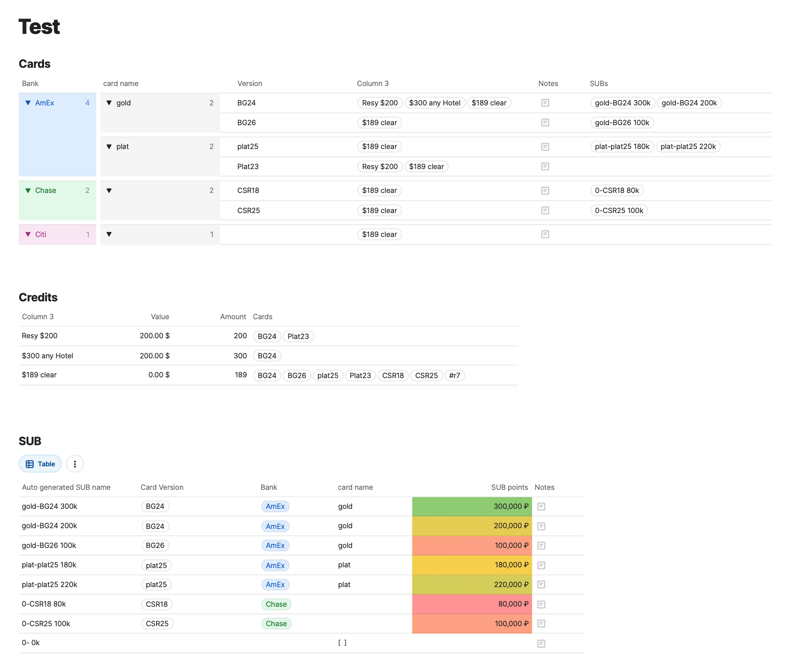Collapse the plat card name group
791x672 pixels.
click(109, 147)
